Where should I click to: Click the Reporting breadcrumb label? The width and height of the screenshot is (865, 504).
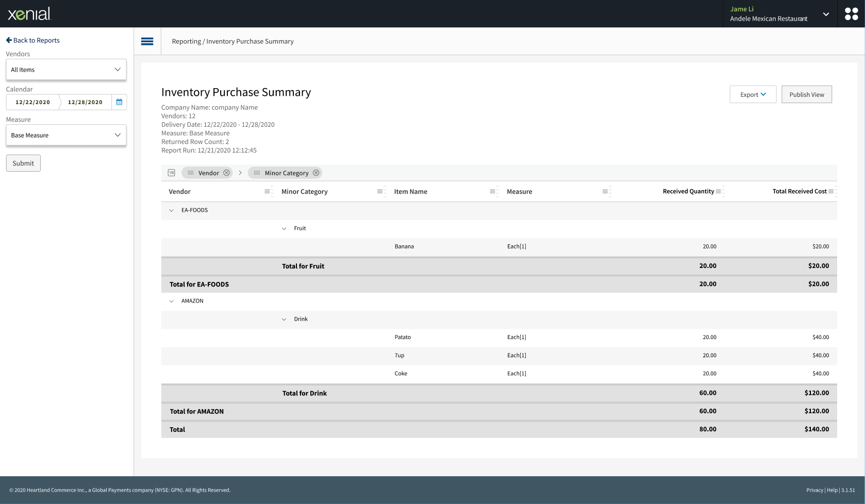click(x=187, y=41)
